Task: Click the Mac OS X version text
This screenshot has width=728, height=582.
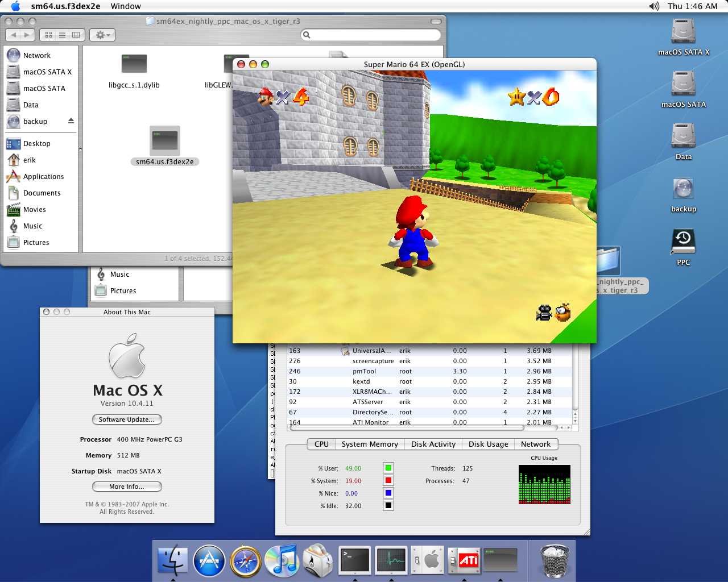Action: point(127,404)
